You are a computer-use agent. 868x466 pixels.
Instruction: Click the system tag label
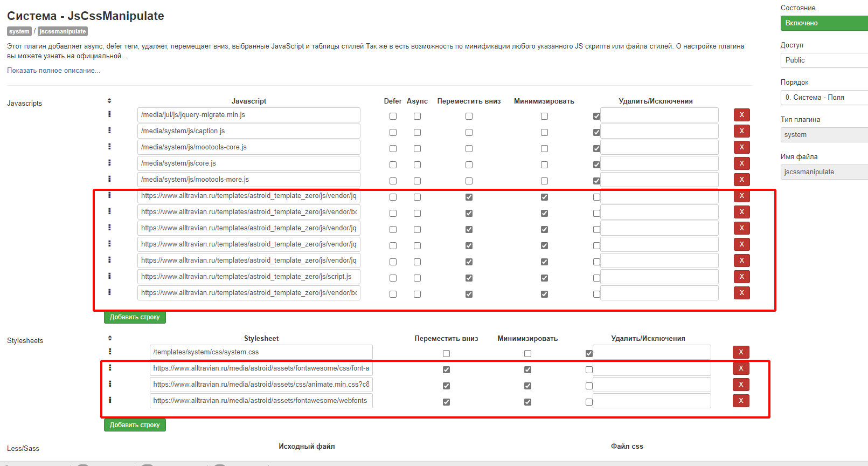19,32
